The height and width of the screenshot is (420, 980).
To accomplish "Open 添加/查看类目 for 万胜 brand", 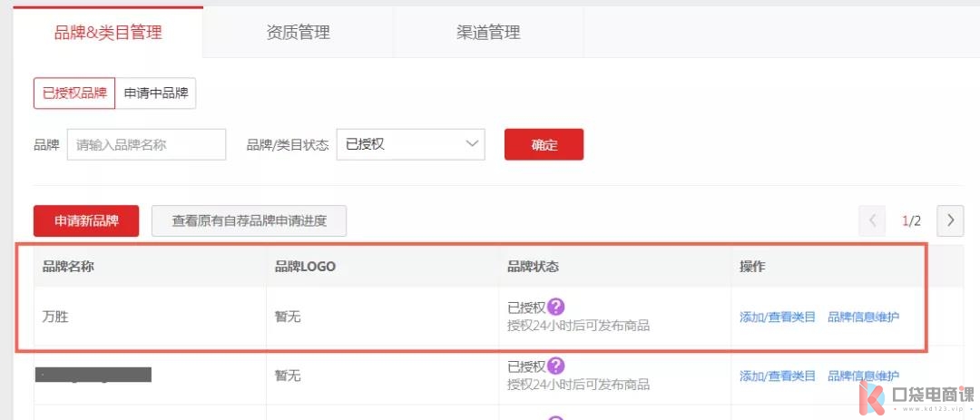I will [778, 317].
